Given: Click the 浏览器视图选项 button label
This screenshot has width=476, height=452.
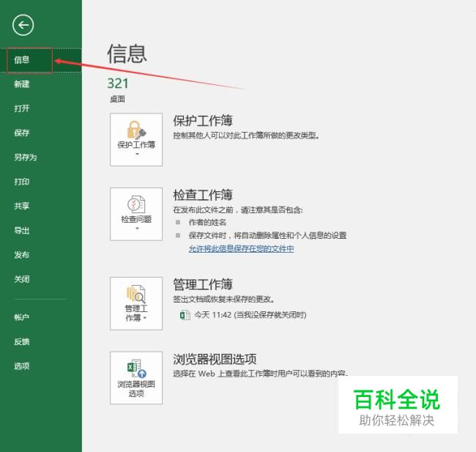Looking at the screenshot, I should pos(136,389).
